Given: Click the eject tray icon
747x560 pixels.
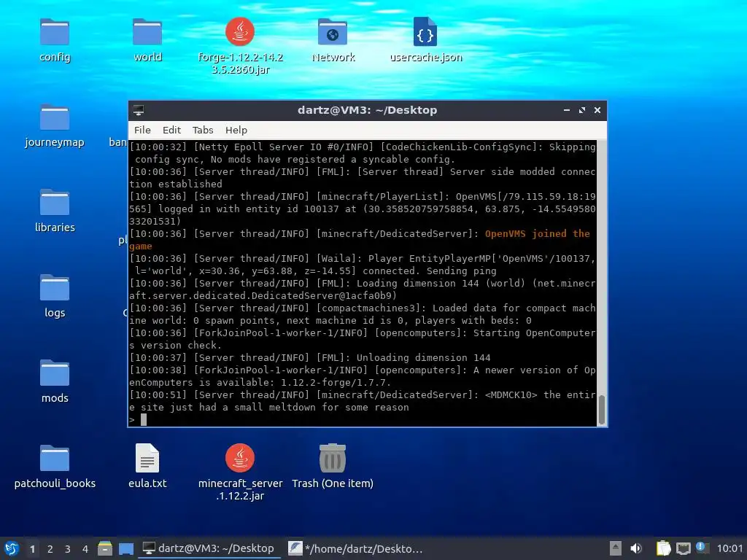Looking at the screenshot, I should point(616,548).
